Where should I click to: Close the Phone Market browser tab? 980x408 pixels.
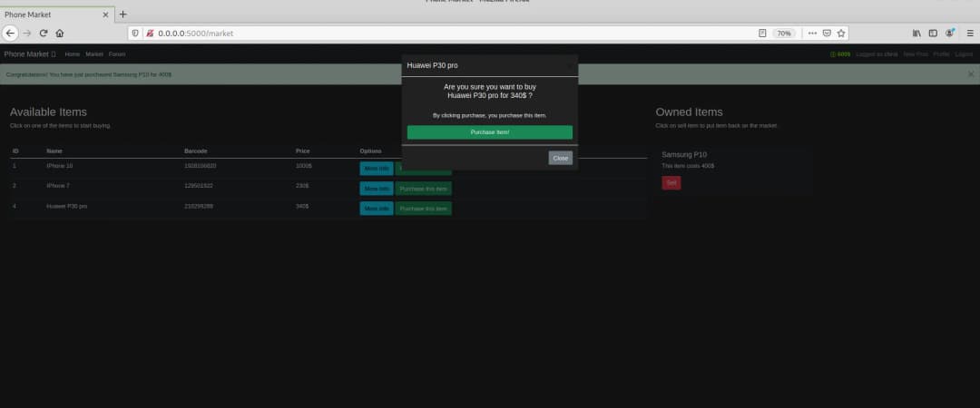(105, 15)
